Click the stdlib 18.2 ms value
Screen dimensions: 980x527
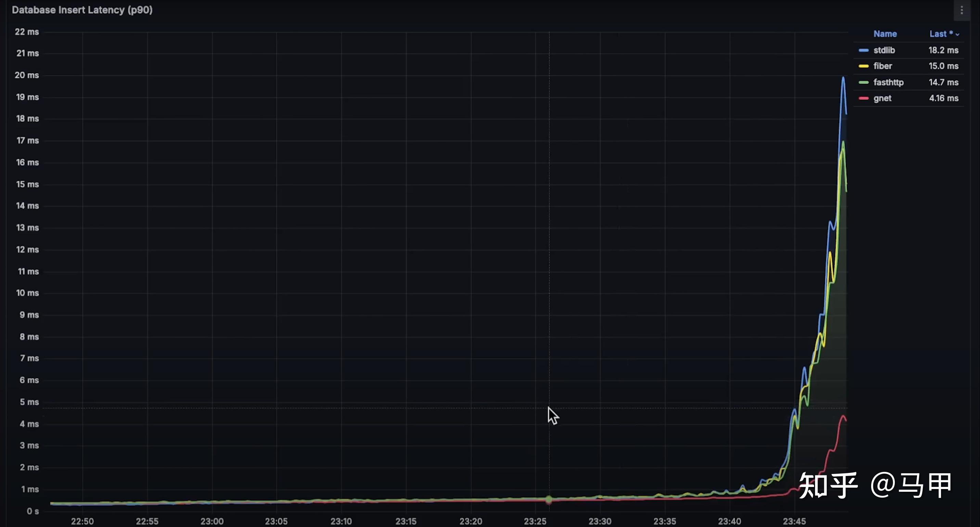click(943, 50)
